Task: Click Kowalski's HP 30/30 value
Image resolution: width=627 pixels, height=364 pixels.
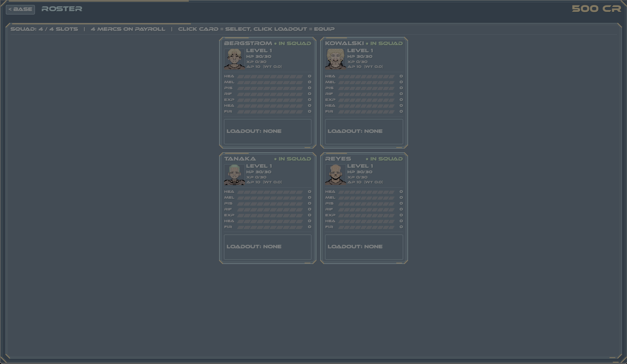Action: 360,56
